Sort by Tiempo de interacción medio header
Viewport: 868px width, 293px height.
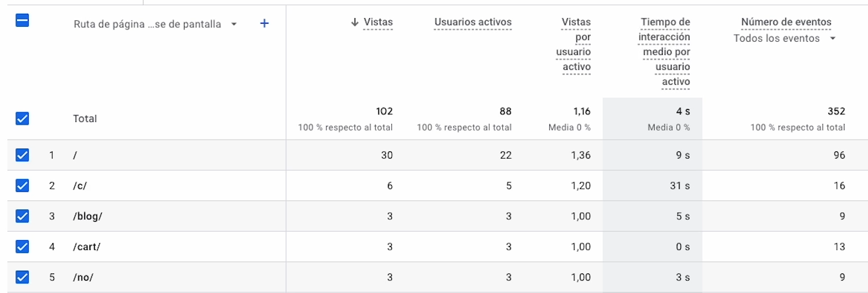click(x=665, y=52)
